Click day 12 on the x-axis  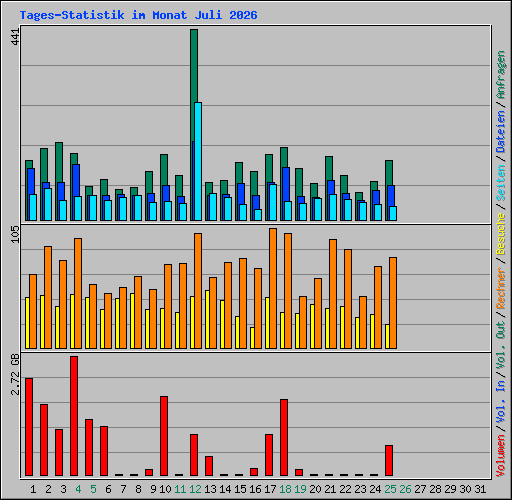(x=195, y=489)
